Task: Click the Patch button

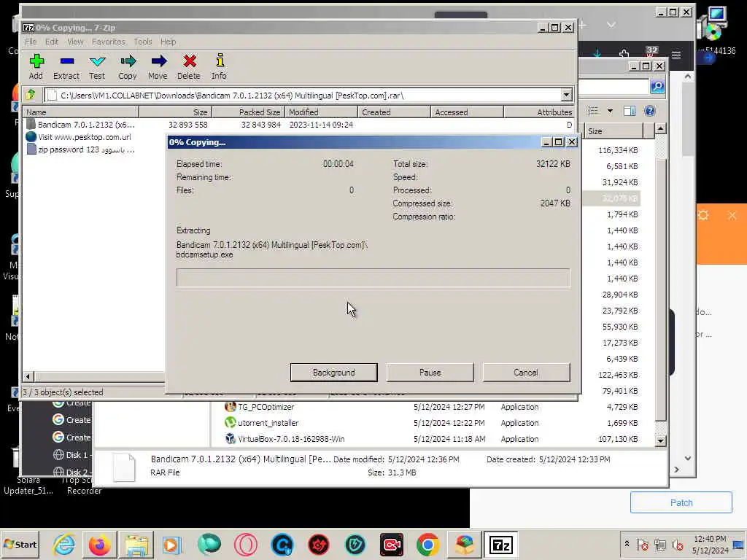Action: [x=681, y=503]
